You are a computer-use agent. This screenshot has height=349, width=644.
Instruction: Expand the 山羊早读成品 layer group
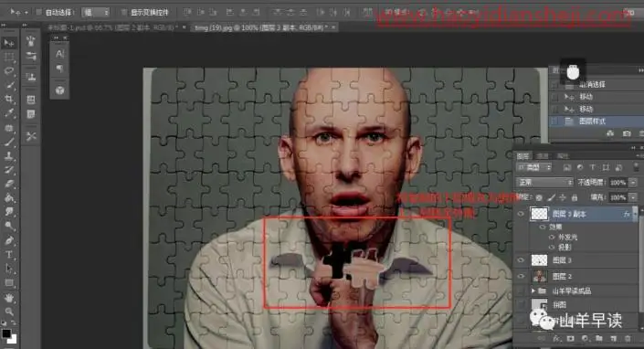[x=533, y=291]
